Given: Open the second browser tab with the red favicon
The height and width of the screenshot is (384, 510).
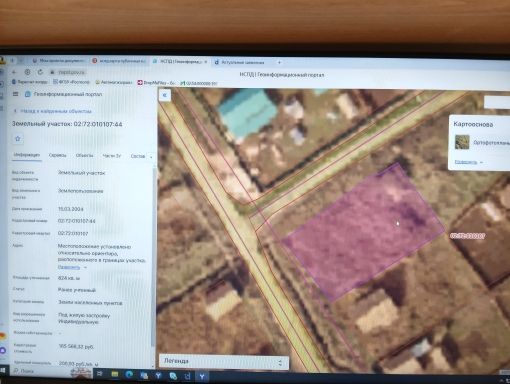Looking at the screenshot, I should tap(119, 61).
